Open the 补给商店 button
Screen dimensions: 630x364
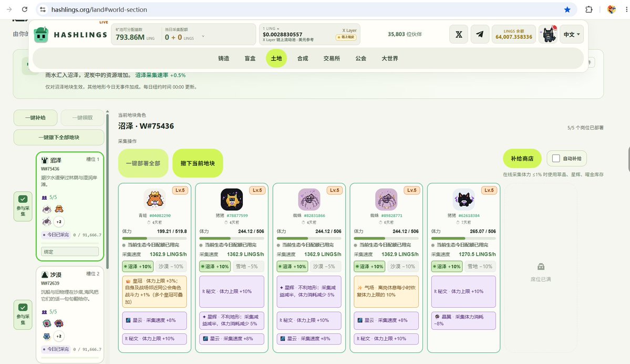click(x=522, y=158)
